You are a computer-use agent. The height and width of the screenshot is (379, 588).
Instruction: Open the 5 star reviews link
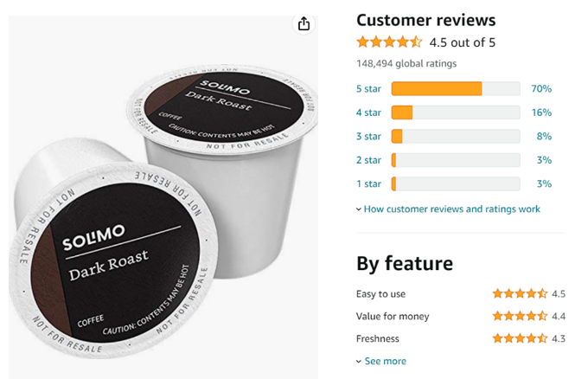point(368,89)
